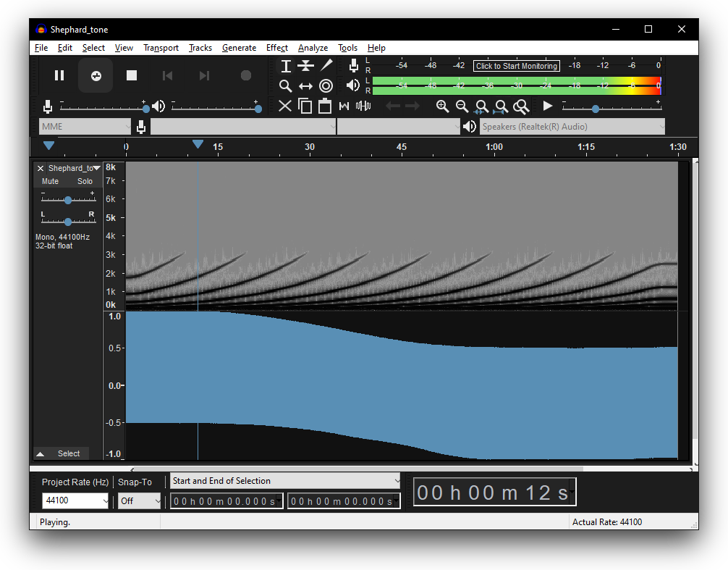Open the Effect menu
Image resolution: width=728 pixels, height=570 pixels.
pyautogui.click(x=276, y=48)
